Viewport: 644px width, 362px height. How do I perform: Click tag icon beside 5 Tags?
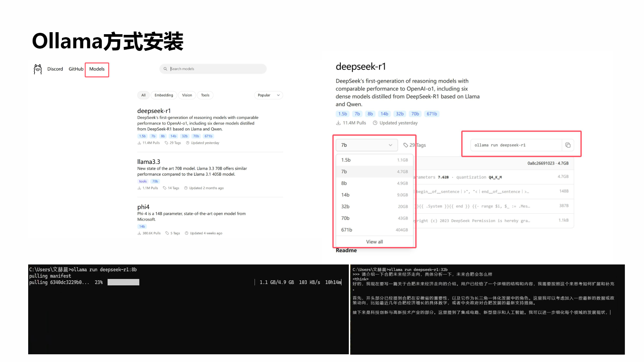tap(167, 233)
